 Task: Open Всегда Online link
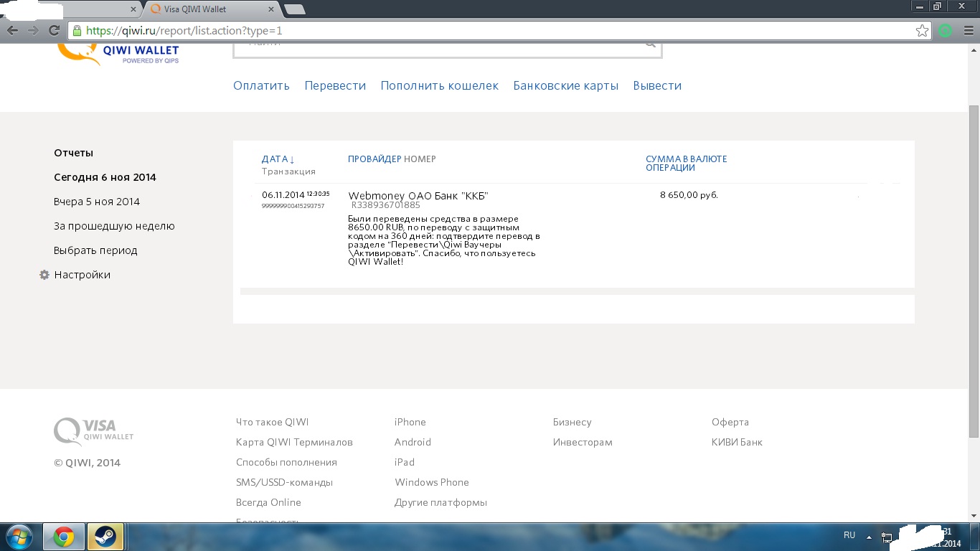click(x=268, y=502)
